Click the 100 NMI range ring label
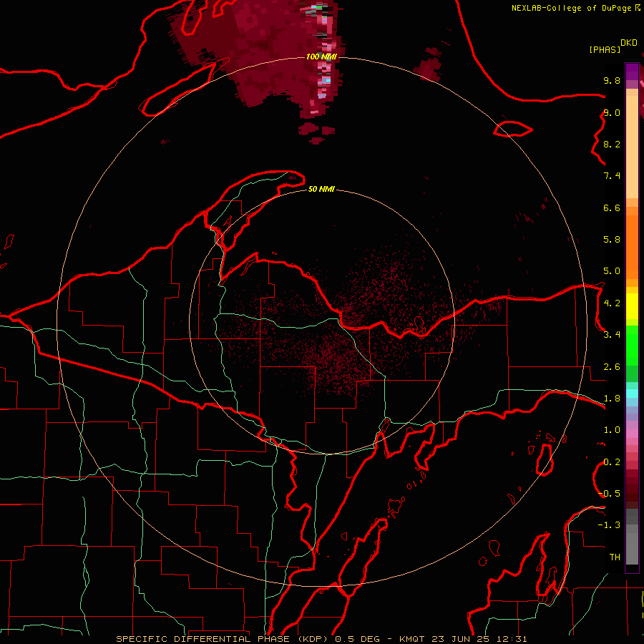The width and height of the screenshot is (644, 644). click(321, 57)
